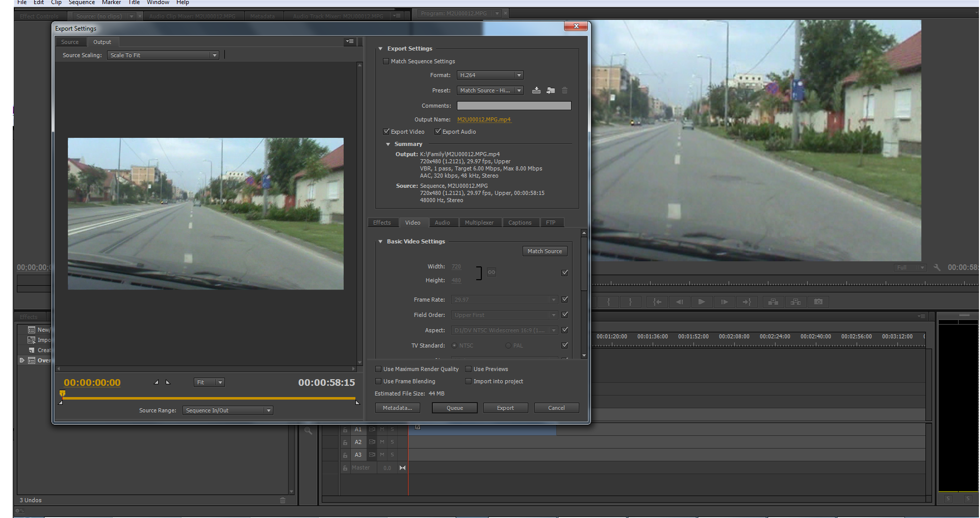The height and width of the screenshot is (518, 980).
Task: Enable Match Sequence Settings checkbox
Action: [x=386, y=61]
